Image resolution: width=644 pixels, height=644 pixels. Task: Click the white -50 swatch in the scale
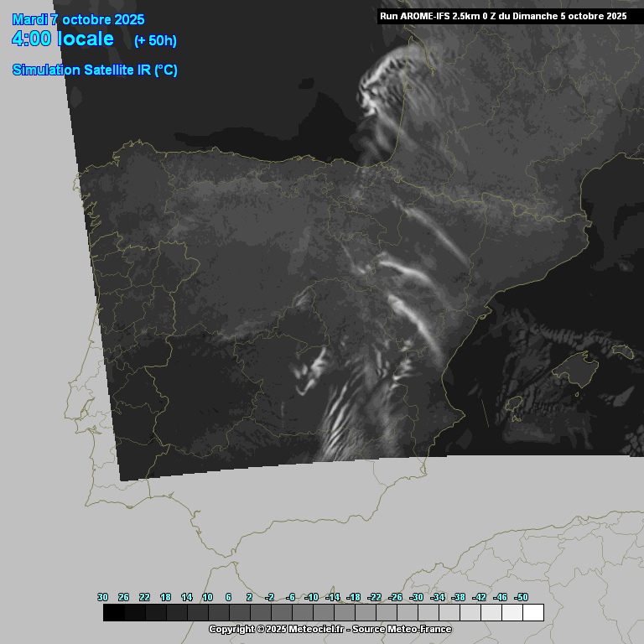[x=532, y=613]
